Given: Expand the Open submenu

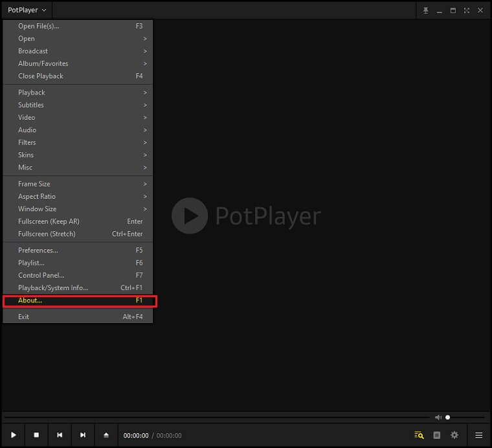Looking at the screenshot, I should pyautogui.click(x=78, y=39).
